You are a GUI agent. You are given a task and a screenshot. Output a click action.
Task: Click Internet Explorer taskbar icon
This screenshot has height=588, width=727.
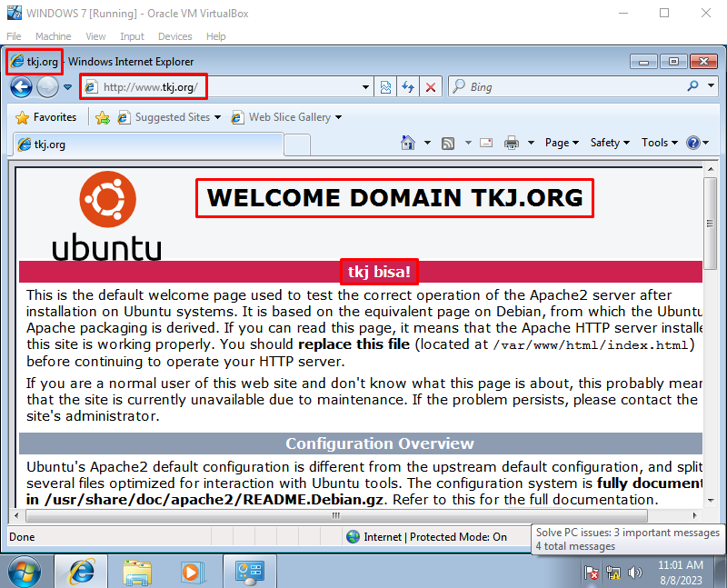click(x=82, y=572)
